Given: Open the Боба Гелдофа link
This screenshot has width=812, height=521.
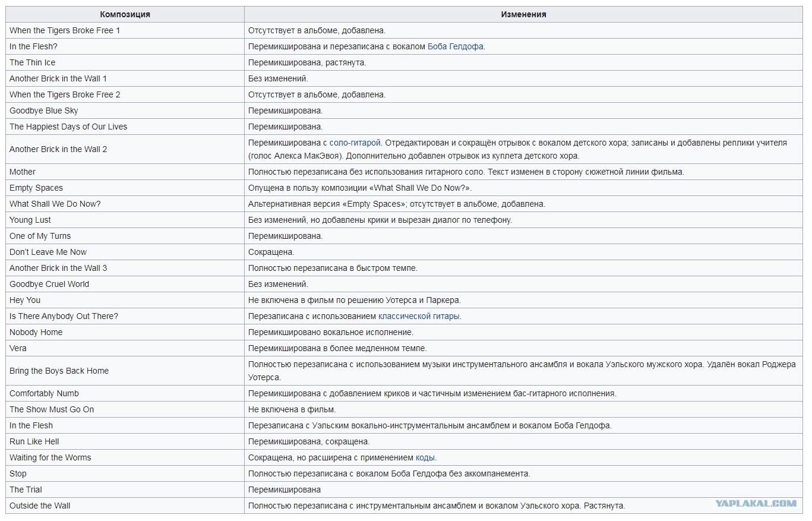Looking at the screenshot, I should coord(455,46).
